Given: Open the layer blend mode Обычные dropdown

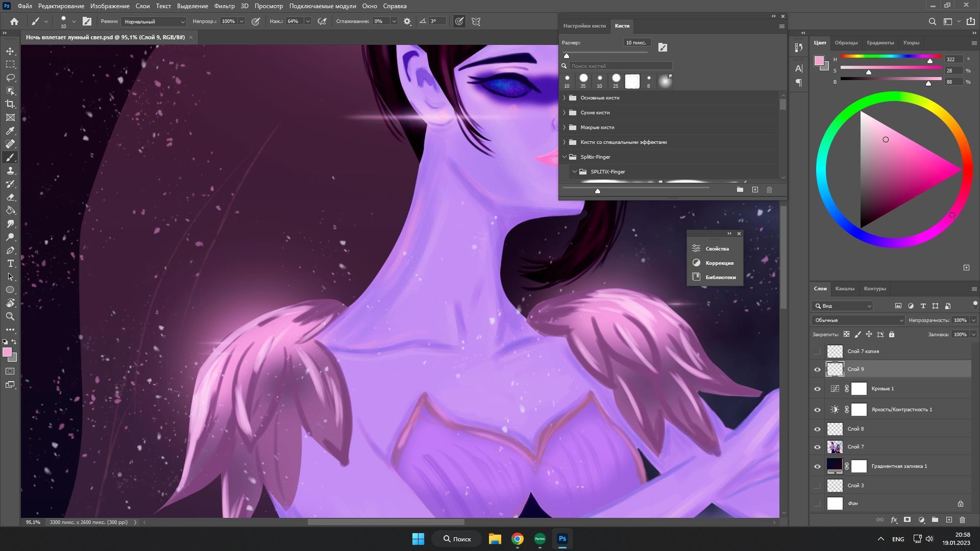Looking at the screenshot, I should (857, 320).
